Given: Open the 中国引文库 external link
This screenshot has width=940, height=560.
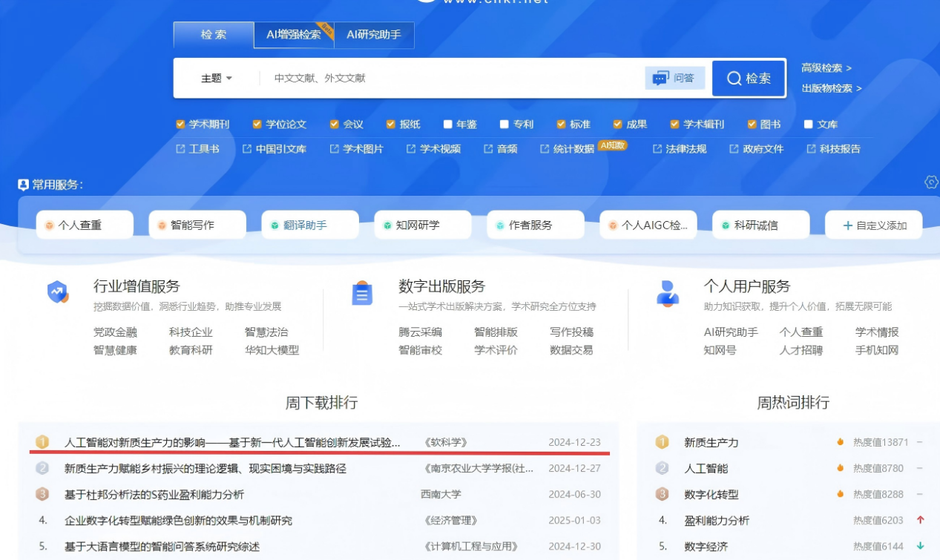Looking at the screenshot, I should 275,148.
